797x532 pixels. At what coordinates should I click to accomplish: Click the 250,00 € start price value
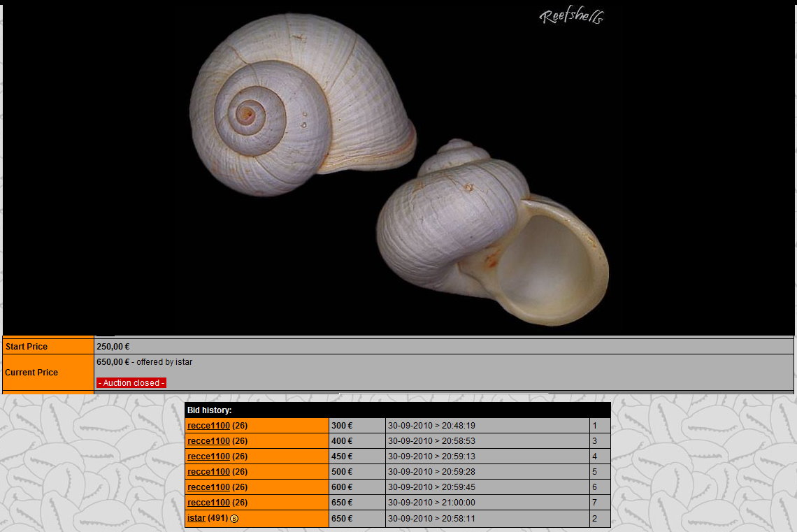click(x=113, y=347)
